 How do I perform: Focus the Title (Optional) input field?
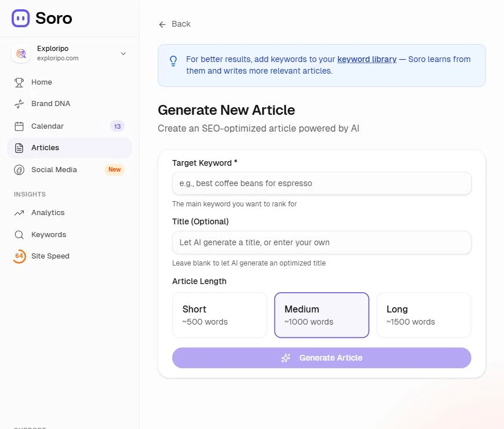tap(322, 242)
